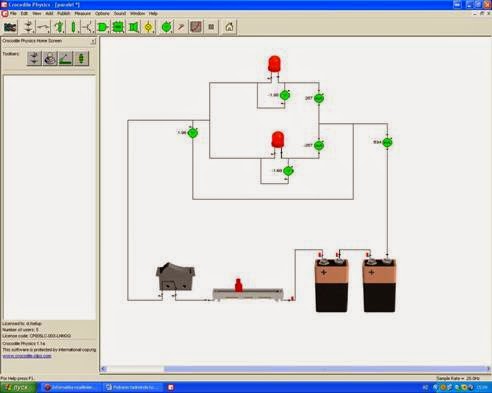Open the input components toolbar
The width and height of the screenshot is (492, 393).
pyautogui.click(x=59, y=27)
